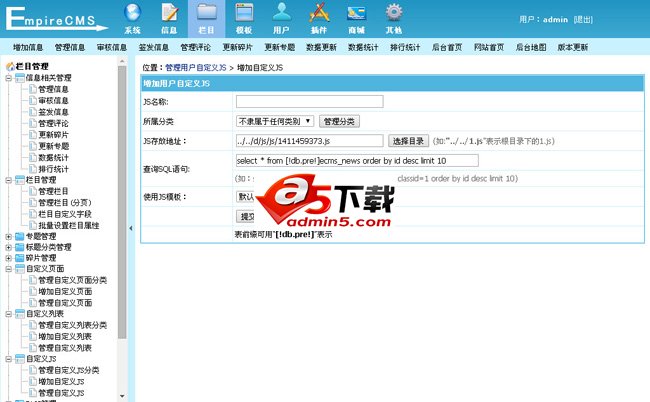Viewport: 650px width, 402px height.
Task: Select 管理栏目 (分页) tree item
Action: (65, 203)
